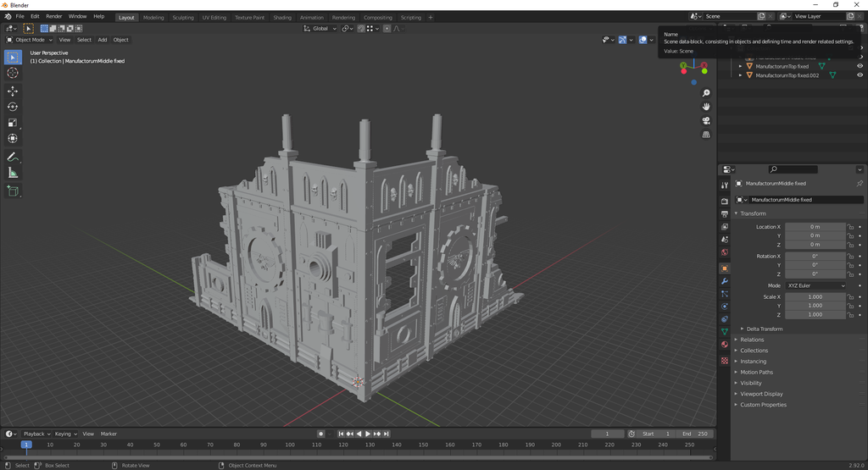The image size is (868, 470).
Task: Select the Annotate pencil tool
Action: [x=13, y=158]
